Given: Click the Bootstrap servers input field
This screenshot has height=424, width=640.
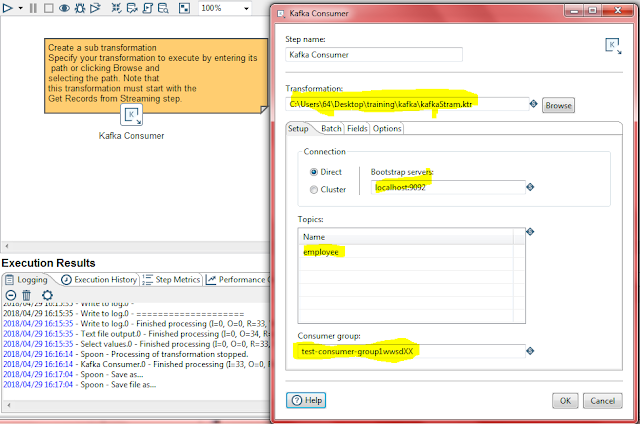Looking at the screenshot, I should pos(448,187).
